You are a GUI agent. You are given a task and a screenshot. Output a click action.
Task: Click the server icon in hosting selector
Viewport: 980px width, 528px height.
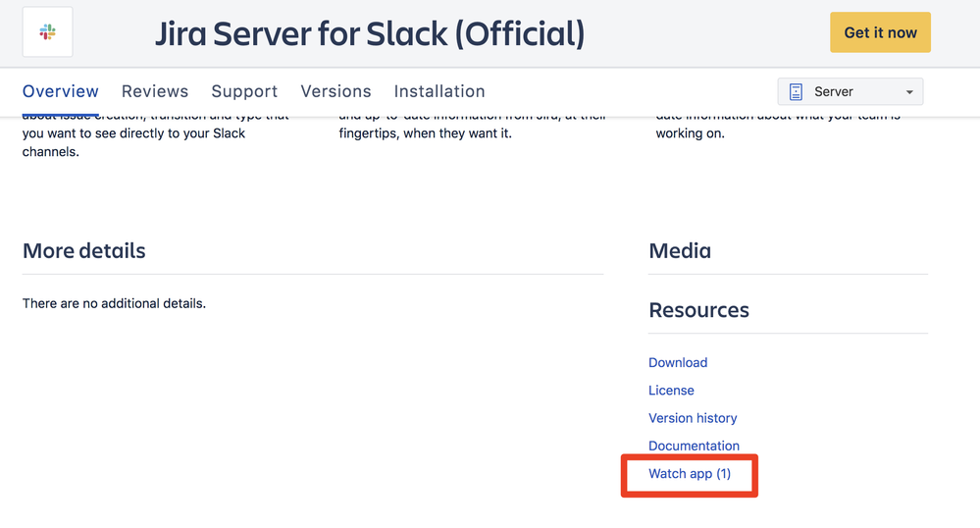tap(796, 92)
